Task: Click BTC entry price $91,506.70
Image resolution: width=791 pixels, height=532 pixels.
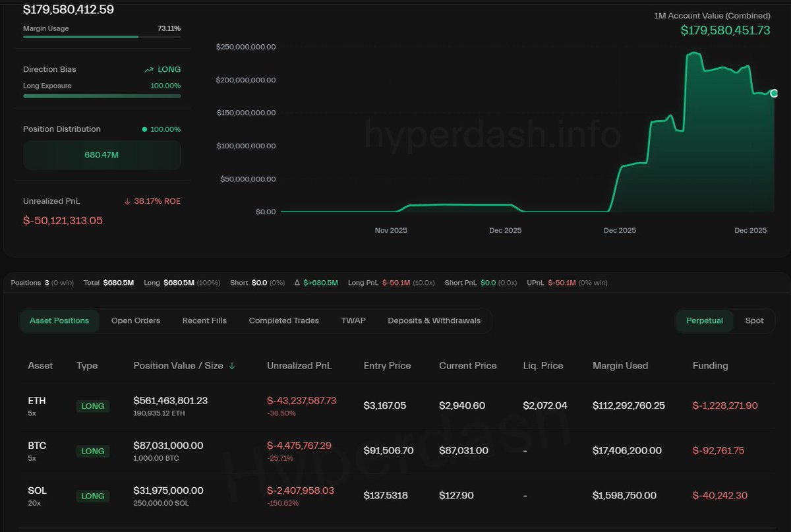Action: 389,451
